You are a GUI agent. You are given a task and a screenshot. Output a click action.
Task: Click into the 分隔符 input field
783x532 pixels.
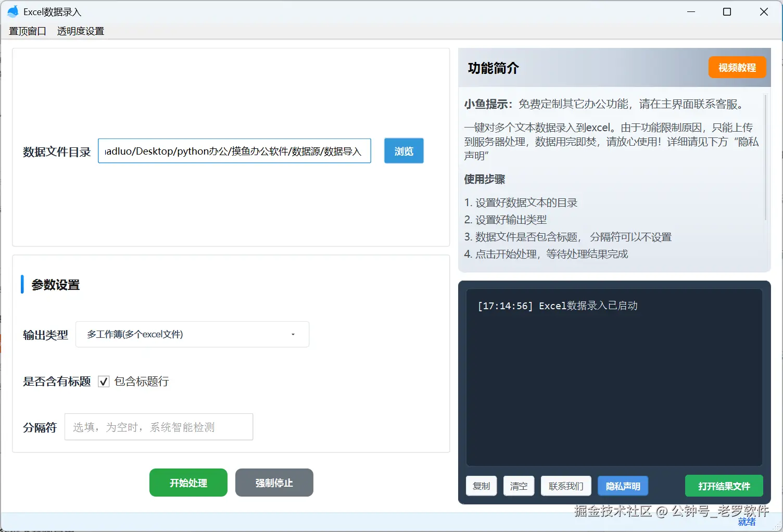(159, 427)
